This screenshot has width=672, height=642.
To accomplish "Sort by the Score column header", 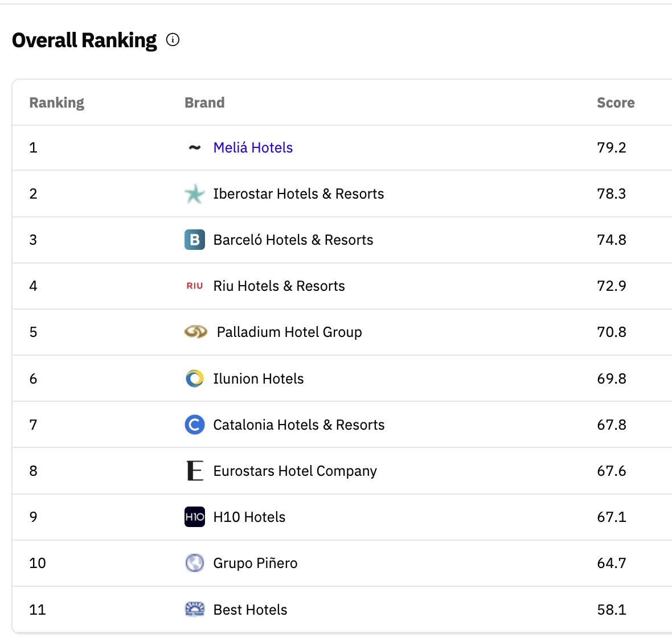I will (616, 102).
